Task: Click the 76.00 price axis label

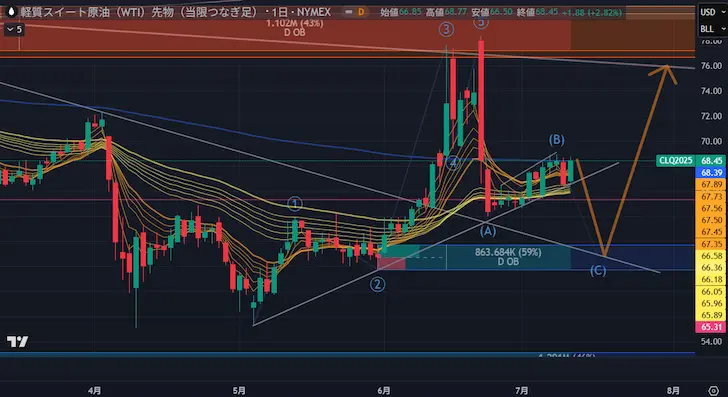Action: point(711,66)
